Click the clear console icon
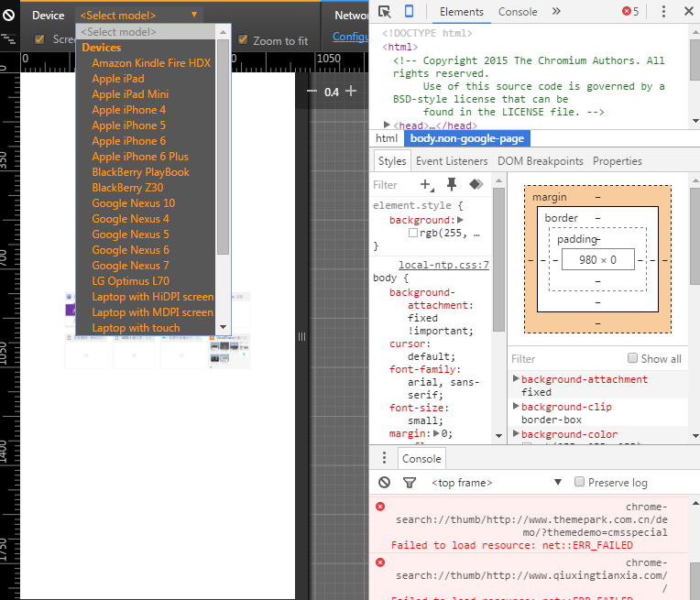700x600 pixels. coord(384,482)
